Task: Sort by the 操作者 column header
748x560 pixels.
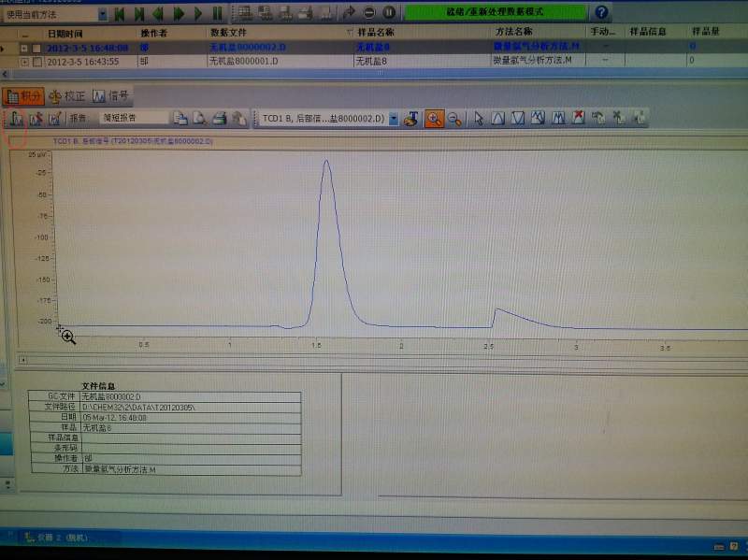Action: (x=153, y=33)
